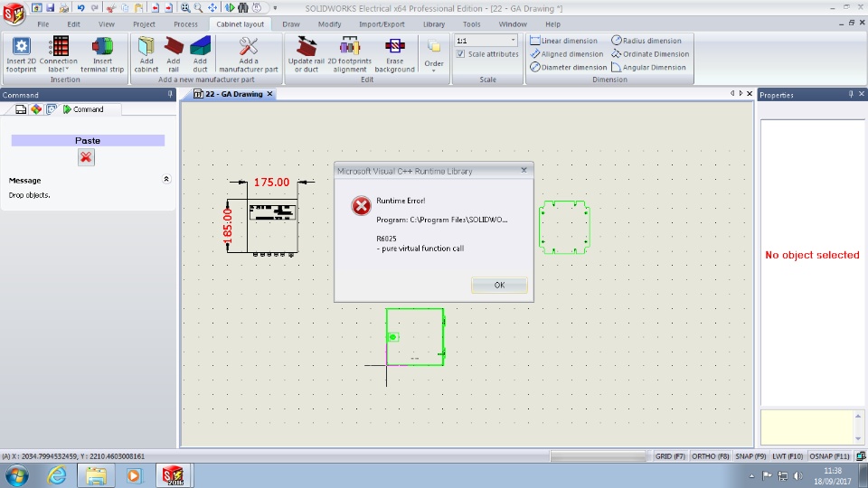The height and width of the screenshot is (488, 868).
Task: Toggle the Properties panel pin
Action: (851, 95)
